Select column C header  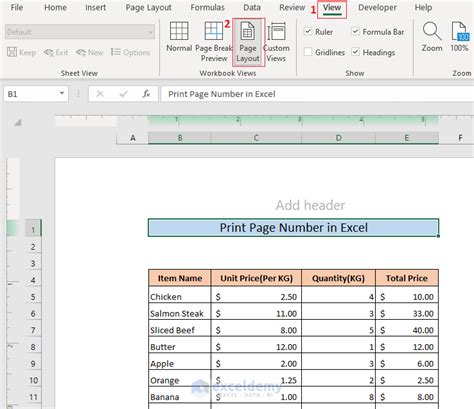tap(256, 138)
